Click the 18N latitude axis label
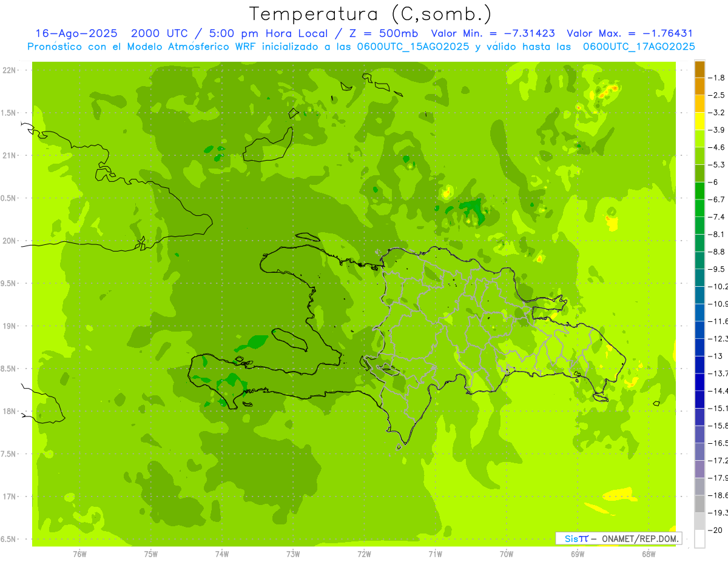The width and height of the screenshot is (728, 562). (x=9, y=412)
